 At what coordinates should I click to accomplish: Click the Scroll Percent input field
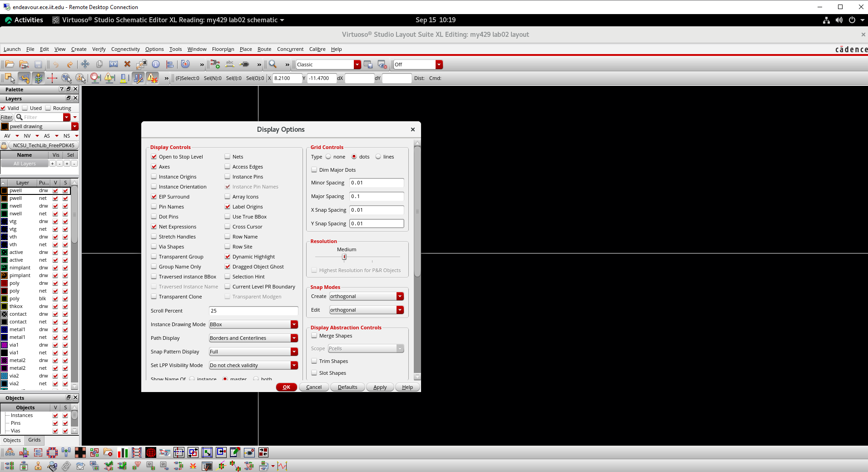pyautogui.click(x=253, y=311)
